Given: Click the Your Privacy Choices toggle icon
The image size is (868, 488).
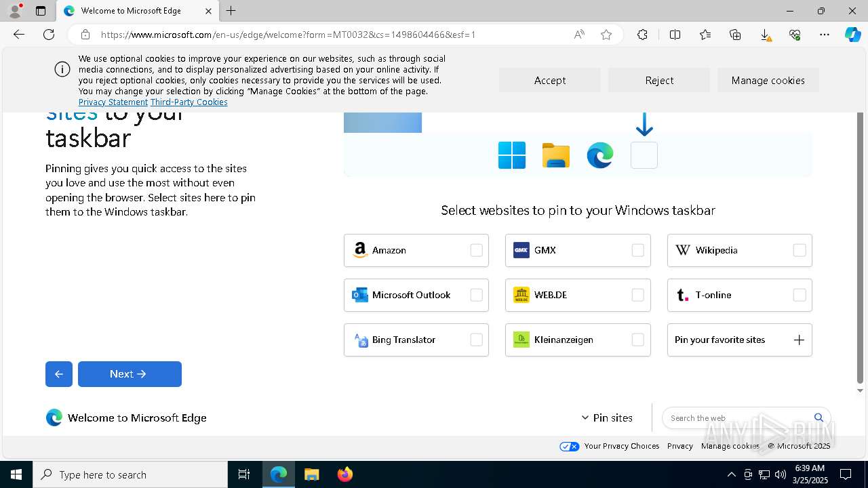Looking at the screenshot, I should click(x=570, y=446).
